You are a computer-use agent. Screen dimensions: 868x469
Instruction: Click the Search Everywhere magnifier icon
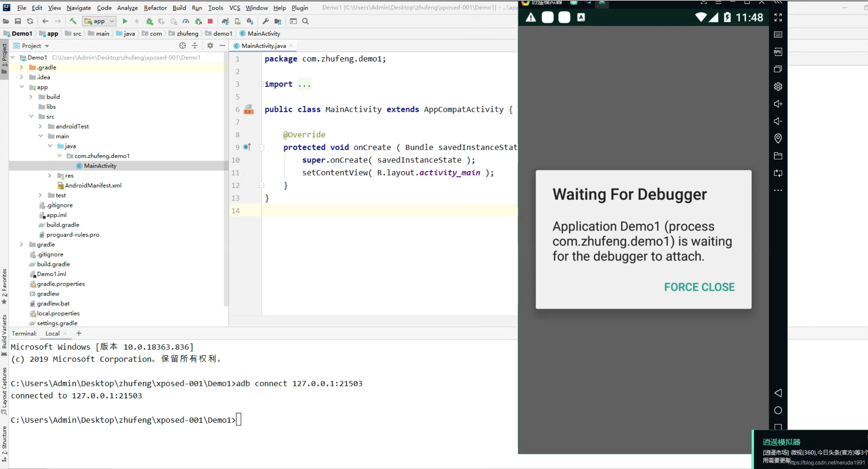click(305, 21)
